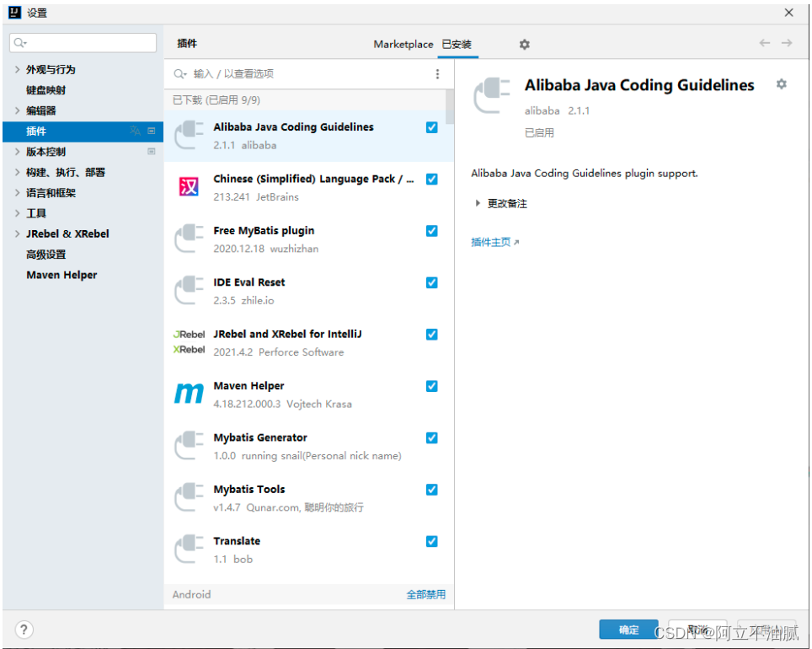Expand the 工具 tree node

pyautogui.click(x=17, y=213)
